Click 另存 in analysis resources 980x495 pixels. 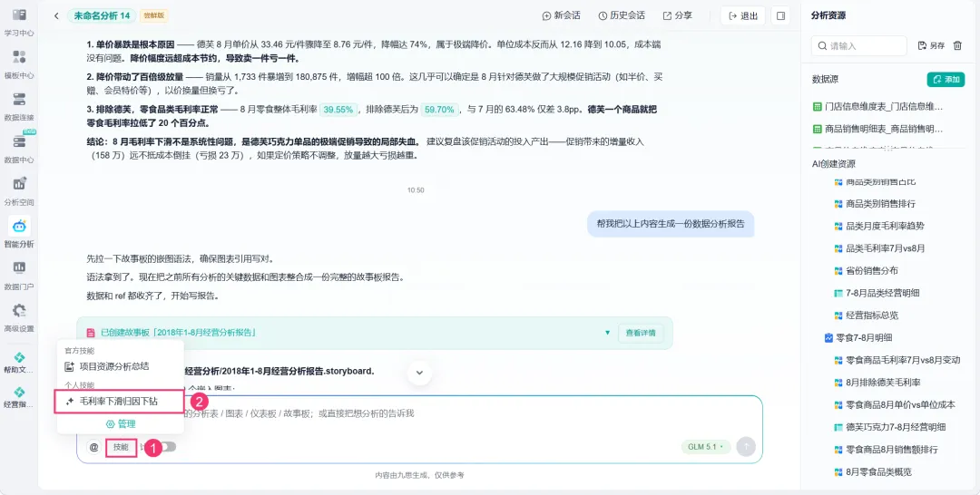click(931, 45)
